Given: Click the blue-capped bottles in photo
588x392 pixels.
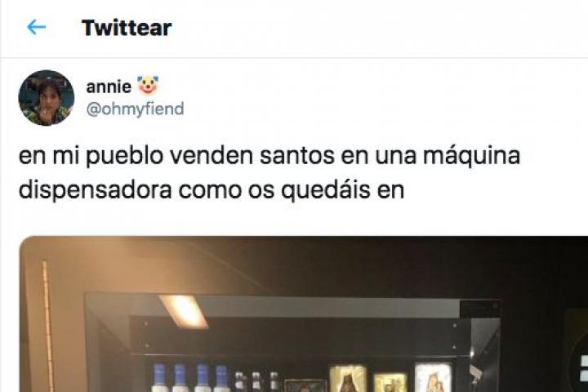Looking at the screenshot, I should tap(191, 377).
